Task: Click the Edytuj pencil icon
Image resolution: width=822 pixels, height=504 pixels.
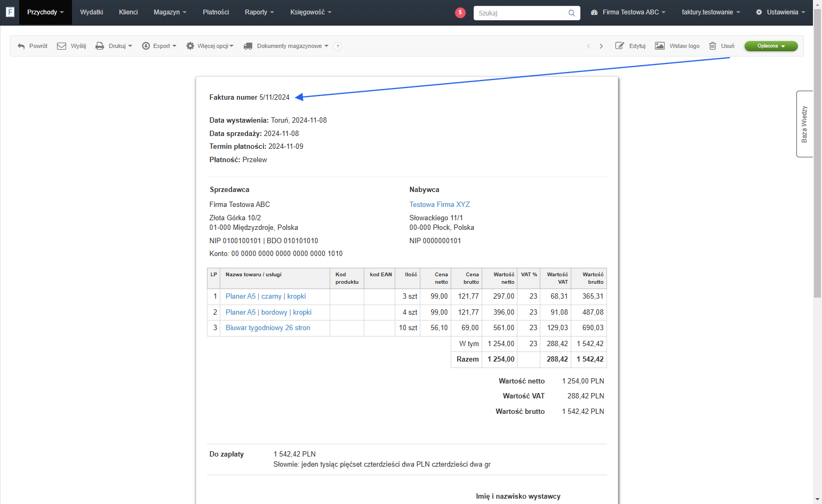Action: point(620,46)
